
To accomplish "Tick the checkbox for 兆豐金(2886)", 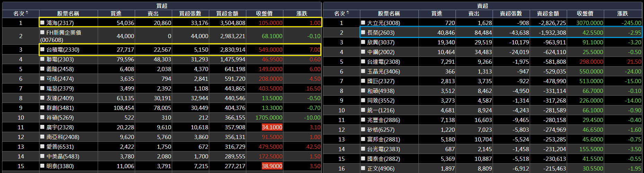I will click(363, 120).
